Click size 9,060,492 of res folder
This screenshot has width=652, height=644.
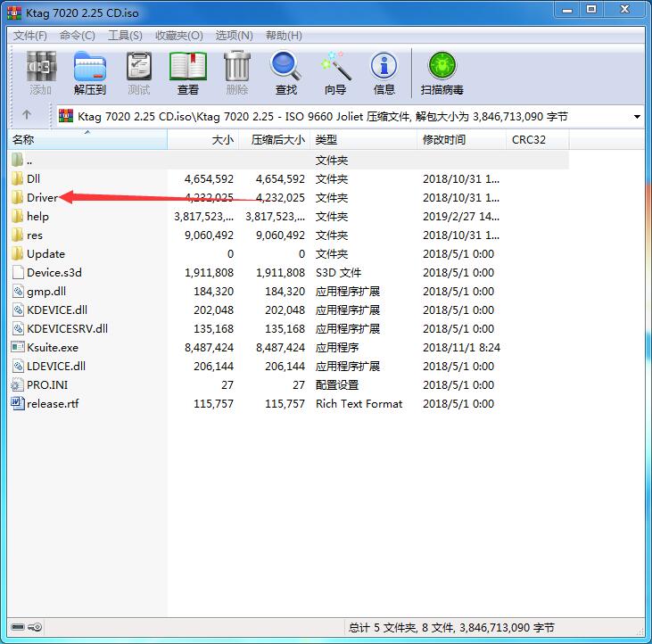(209, 235)
